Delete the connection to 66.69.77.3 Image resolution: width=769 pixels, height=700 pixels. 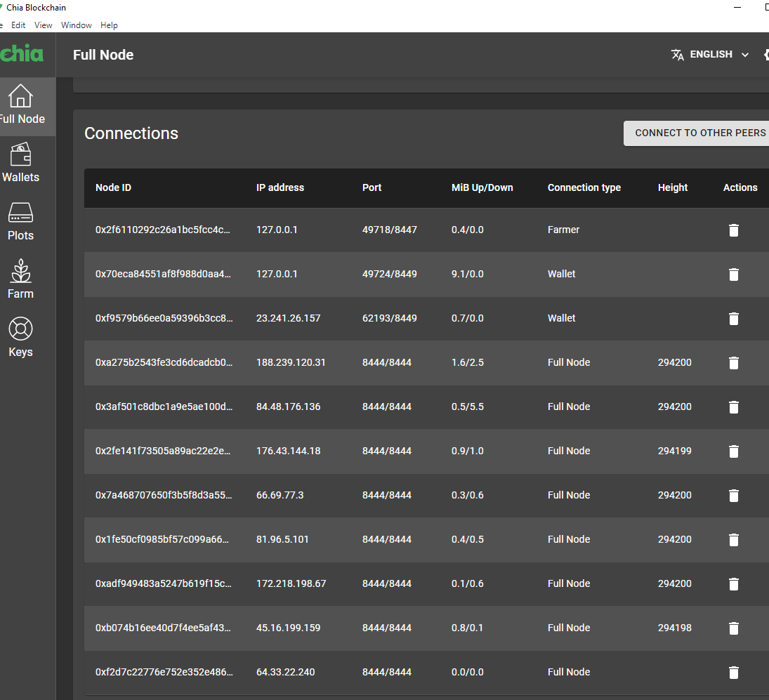point(734,496)
